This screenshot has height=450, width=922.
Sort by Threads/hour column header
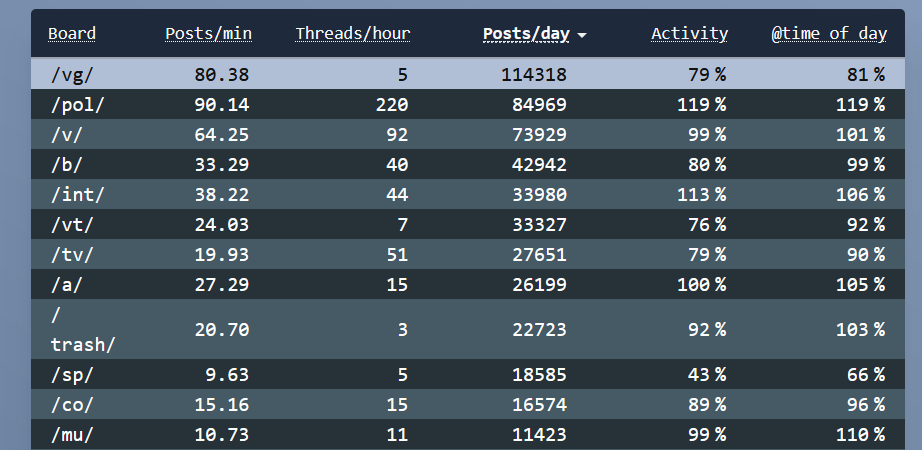point(352,34)
